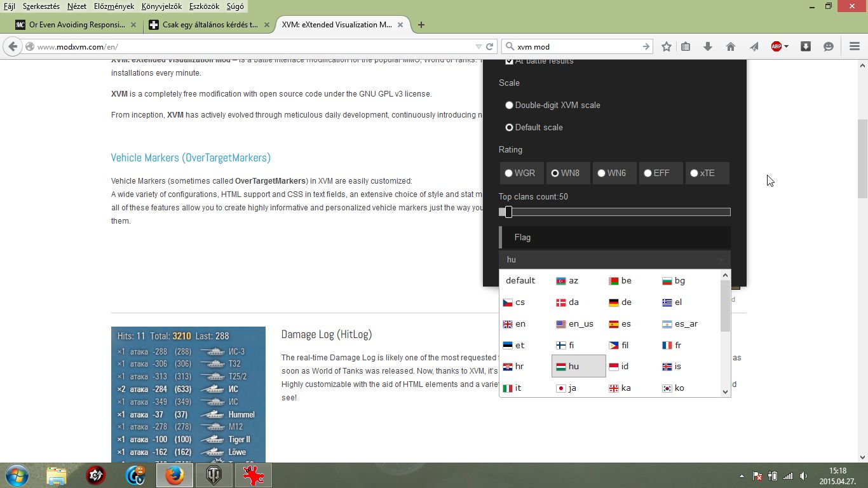Open the bookmarks list icon

pos(686,46)
